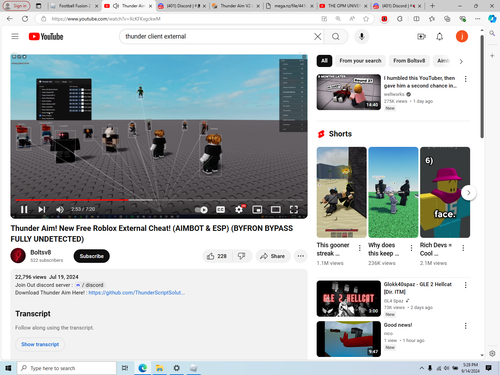
Task: Open the YouTube hamburger guide menu
Action: click(x=15, y=36)
